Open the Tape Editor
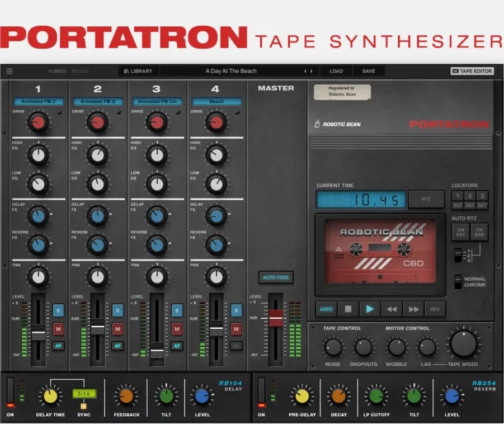 click(472, 71)
